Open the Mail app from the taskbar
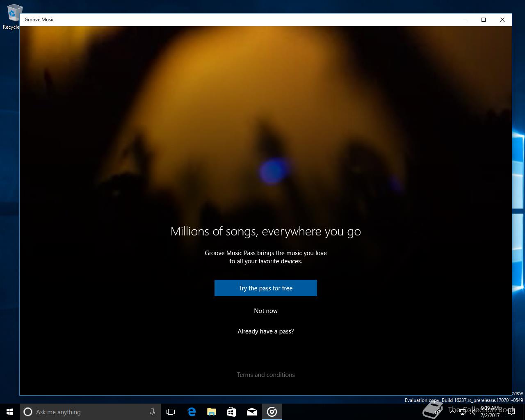525x420 pixels. 251,412
